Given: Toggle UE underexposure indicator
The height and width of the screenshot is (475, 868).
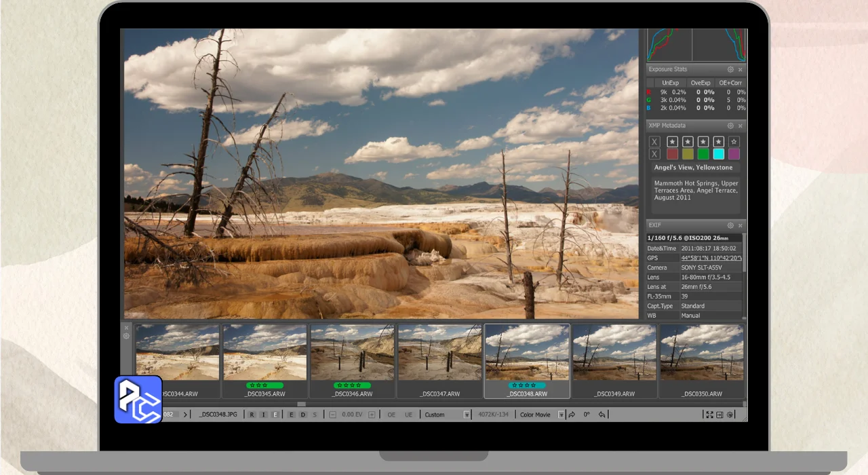Looking at the screenshot, I should (408, 415).
